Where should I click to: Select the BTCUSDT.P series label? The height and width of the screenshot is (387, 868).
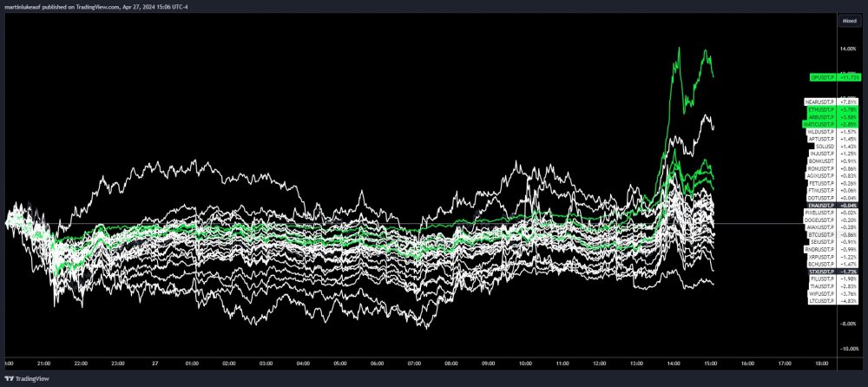(823, 235)
